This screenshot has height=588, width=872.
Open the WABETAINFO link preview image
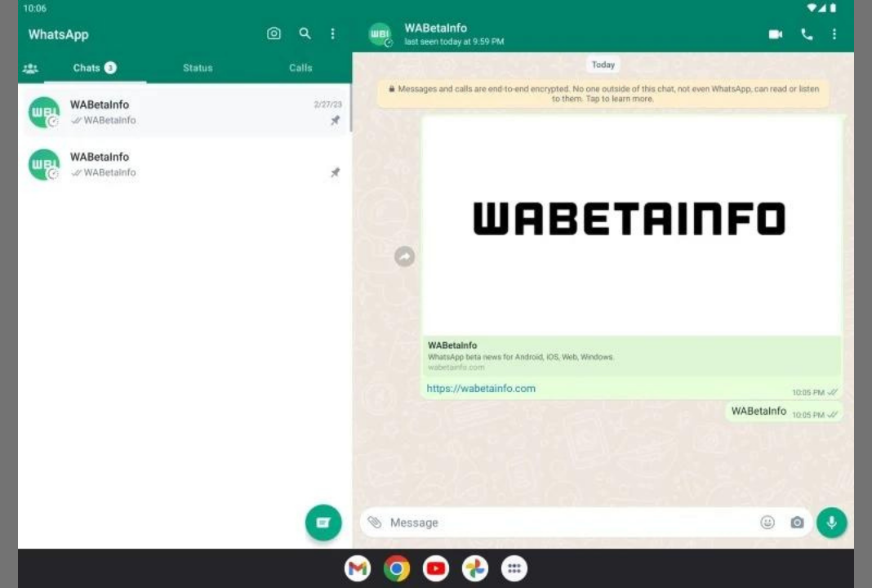631,225
